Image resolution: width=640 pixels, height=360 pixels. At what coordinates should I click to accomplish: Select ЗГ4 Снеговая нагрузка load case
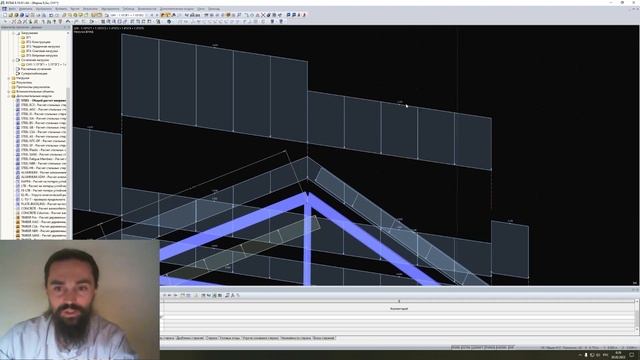(42, 51)
